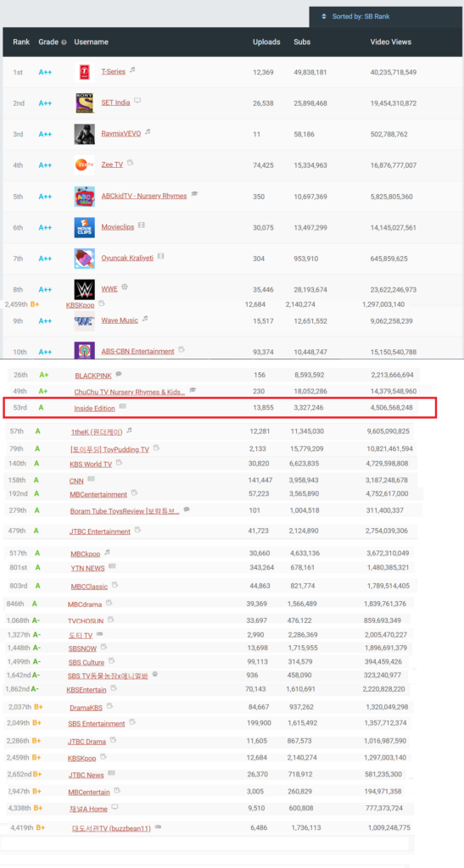The width and height of the screenshot is (464, 868).
Task: Click WWE video views 23,622,246,973
Action: point(393,290)
